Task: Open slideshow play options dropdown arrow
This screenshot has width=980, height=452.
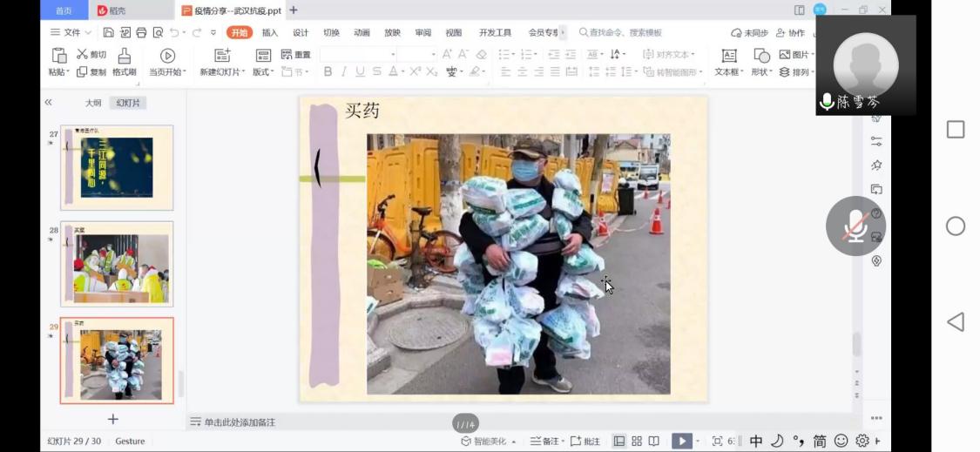Action: (x=698, y=442)
